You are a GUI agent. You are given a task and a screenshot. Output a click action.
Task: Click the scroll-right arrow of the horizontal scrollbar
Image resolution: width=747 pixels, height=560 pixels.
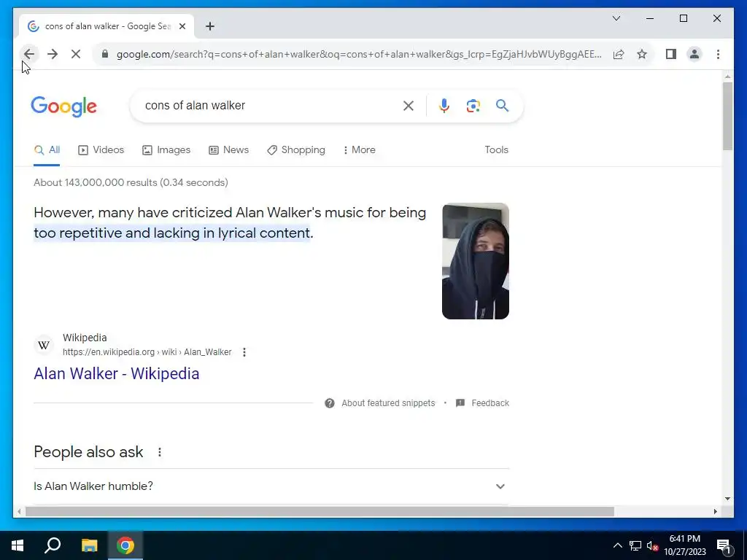tap(715, 511)
